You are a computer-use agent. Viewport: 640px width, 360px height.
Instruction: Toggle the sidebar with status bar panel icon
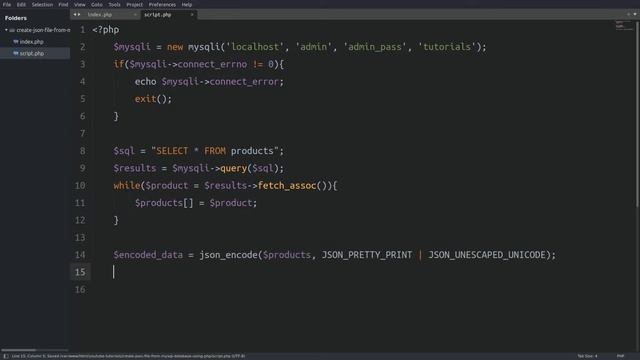(6, 356)
